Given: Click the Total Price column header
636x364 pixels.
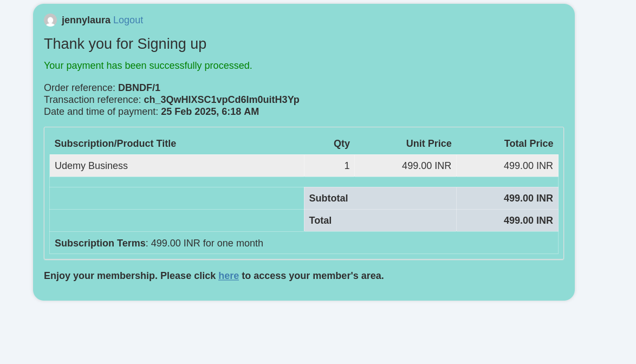Looking at the screenshot, I should point(529,144).
